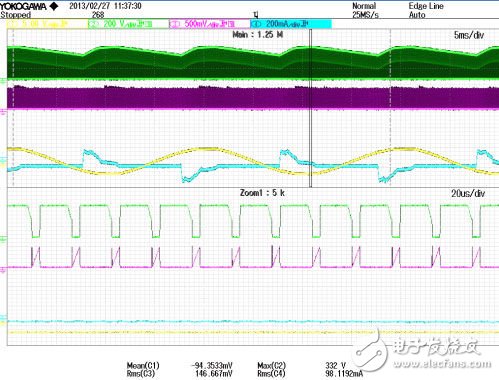Select the cyan CH4 200mA/div label

coord(291,24)
